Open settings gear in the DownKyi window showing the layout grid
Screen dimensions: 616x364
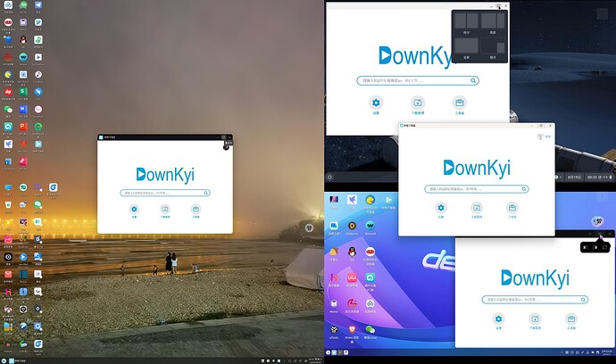(x=376, y=103)
